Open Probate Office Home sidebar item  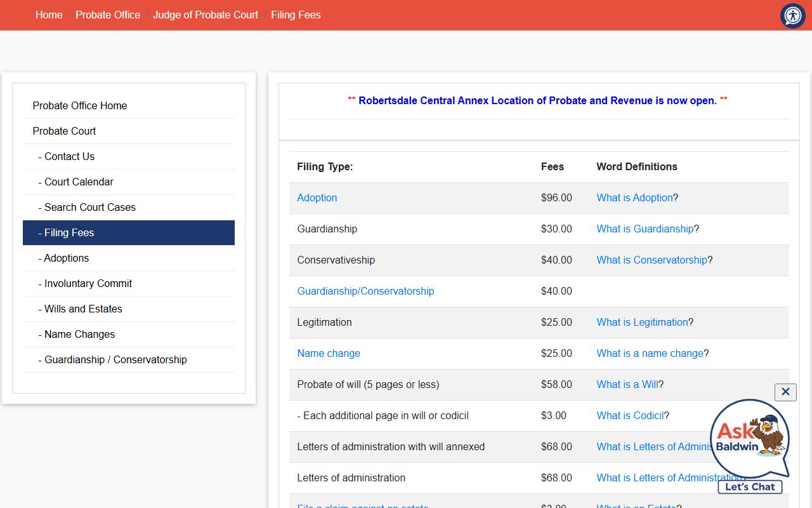(x=129, y=106)
